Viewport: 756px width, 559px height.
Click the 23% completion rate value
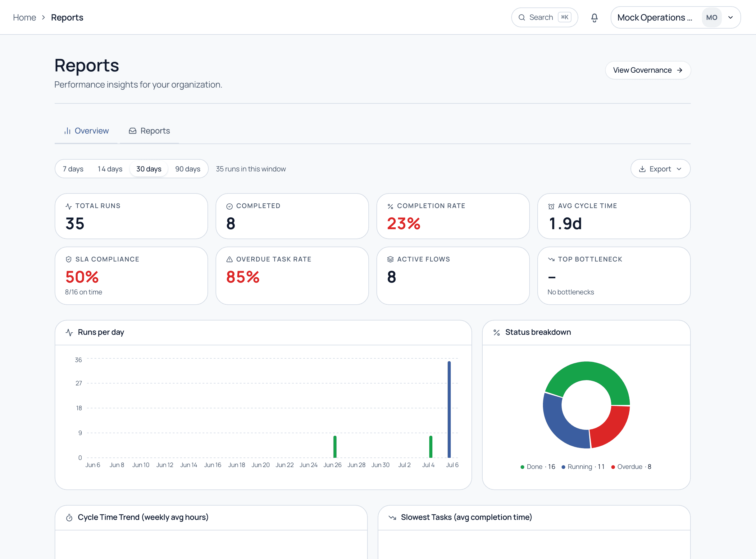[403, 224]
